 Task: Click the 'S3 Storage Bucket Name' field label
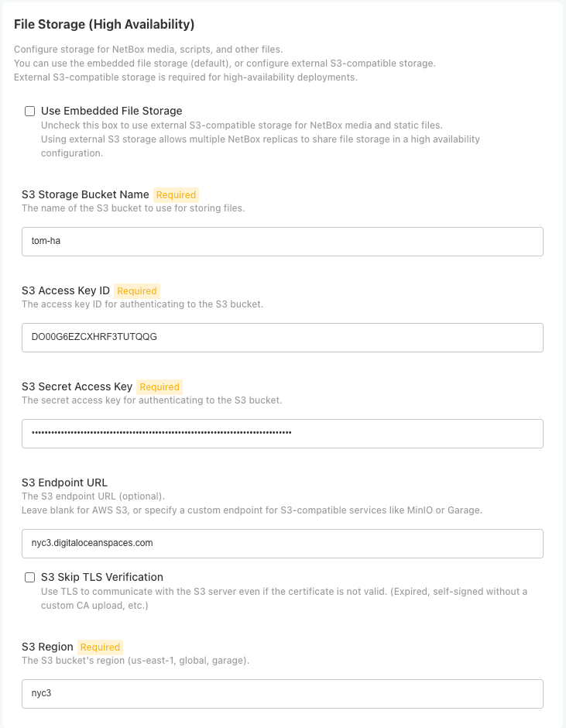point(85,194)
